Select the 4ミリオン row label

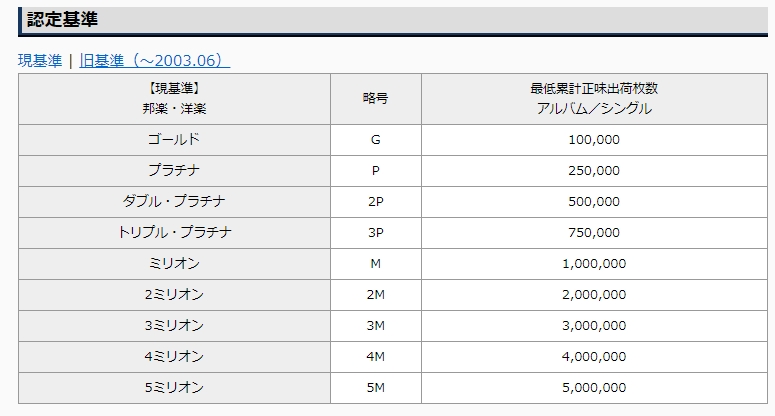point(174,356)
